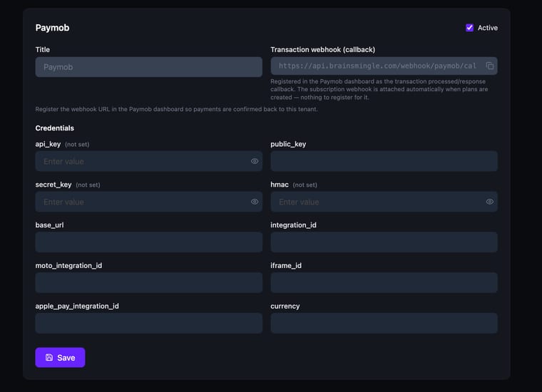Click into the hmac field
The width and height of the screenshot is (542, 392).
384,202
